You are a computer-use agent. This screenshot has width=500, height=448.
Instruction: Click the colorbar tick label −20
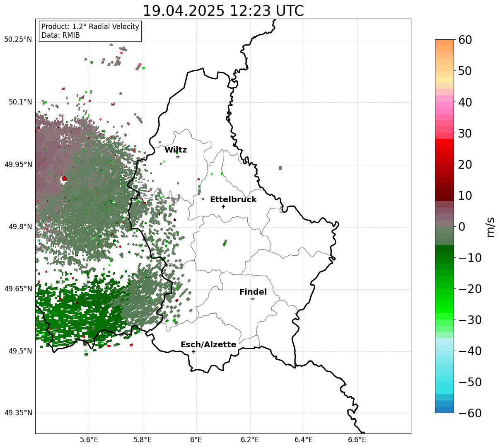tap(470, 288)
